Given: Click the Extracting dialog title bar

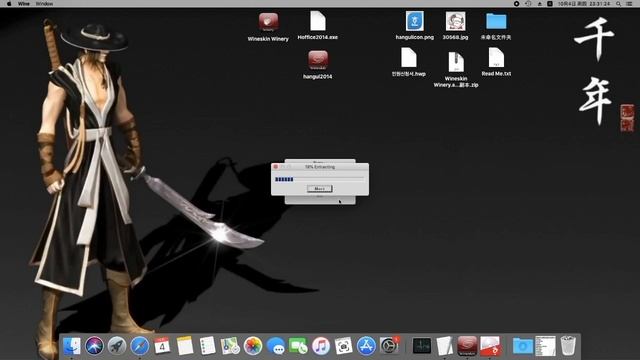Looking at the screenshot, I should point(320,167).
